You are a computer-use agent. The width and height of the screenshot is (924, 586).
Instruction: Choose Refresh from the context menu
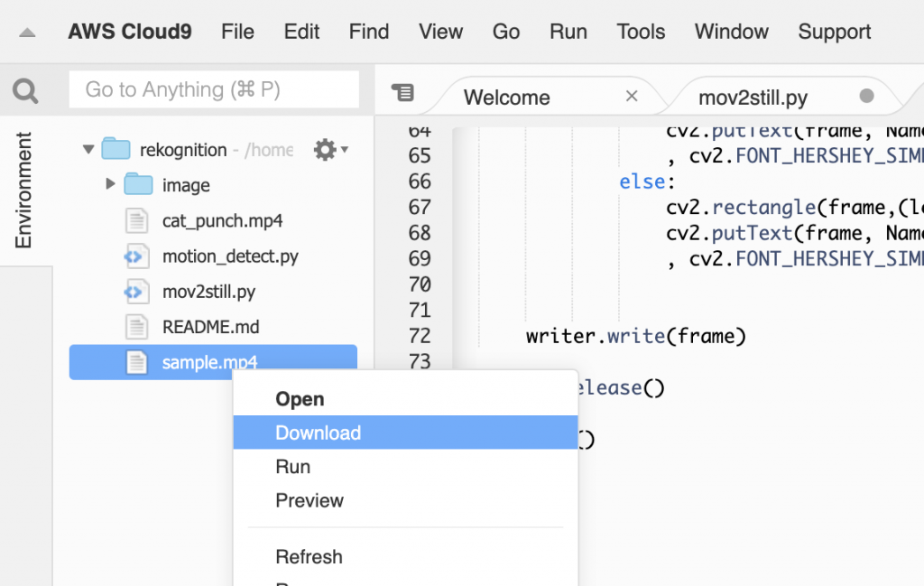(405, 556)
